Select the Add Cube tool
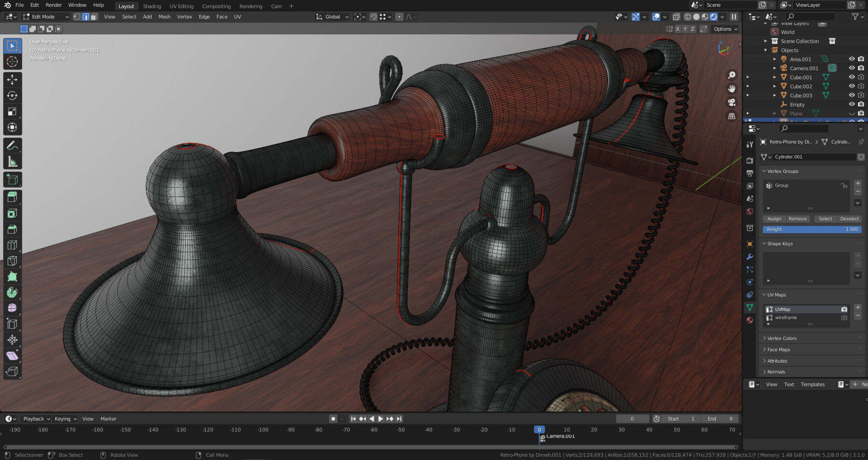This screenshot has width=868, height=460. tap(12, 179)
